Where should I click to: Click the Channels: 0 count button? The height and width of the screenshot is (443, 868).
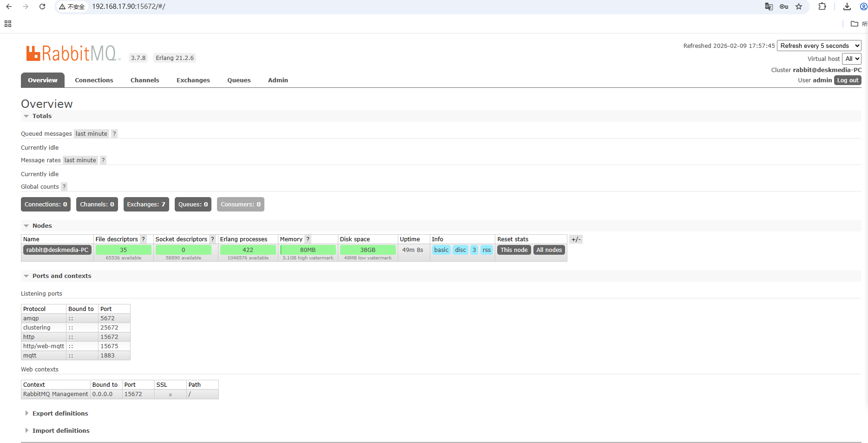[x=97, y=205]
